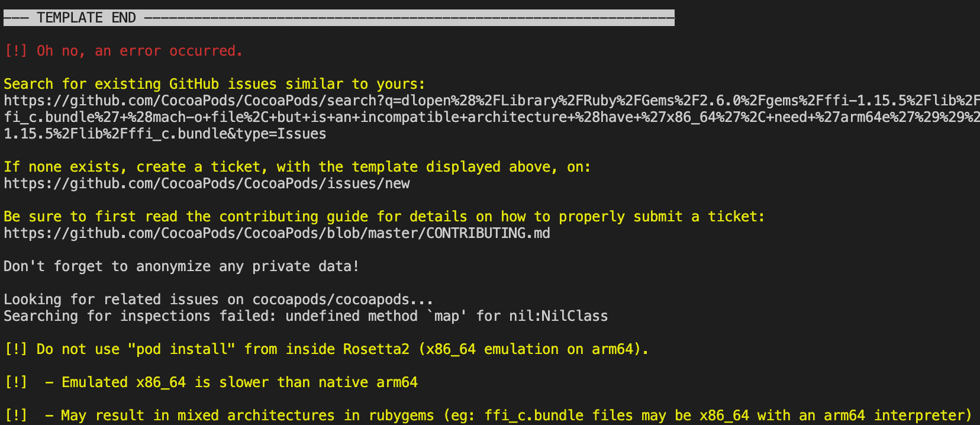
Task: Open the CONTRIBUTING.md GitHub link
Action: pyautogui.click(x=277, y=233)
